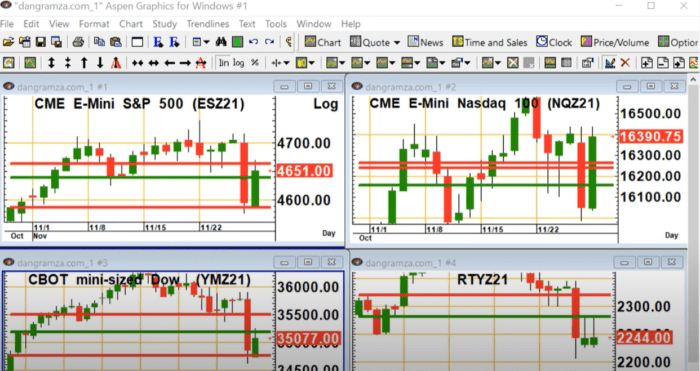Click the redo arrow icon

click(269, 42)
